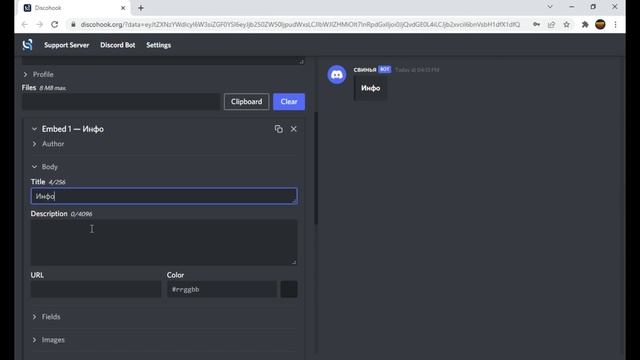Reload the page with refresh icon
Screen dimensions: 640x360
click(x=54, y=24)
